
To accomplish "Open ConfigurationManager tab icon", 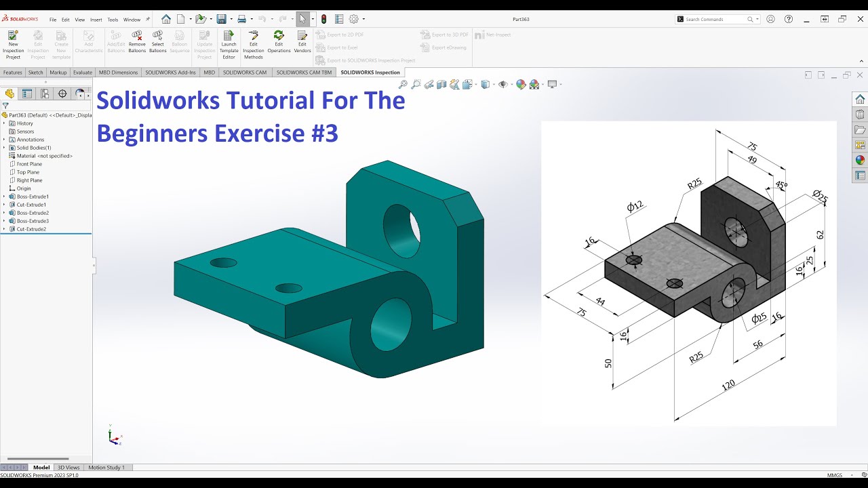I will pos(45,94).
